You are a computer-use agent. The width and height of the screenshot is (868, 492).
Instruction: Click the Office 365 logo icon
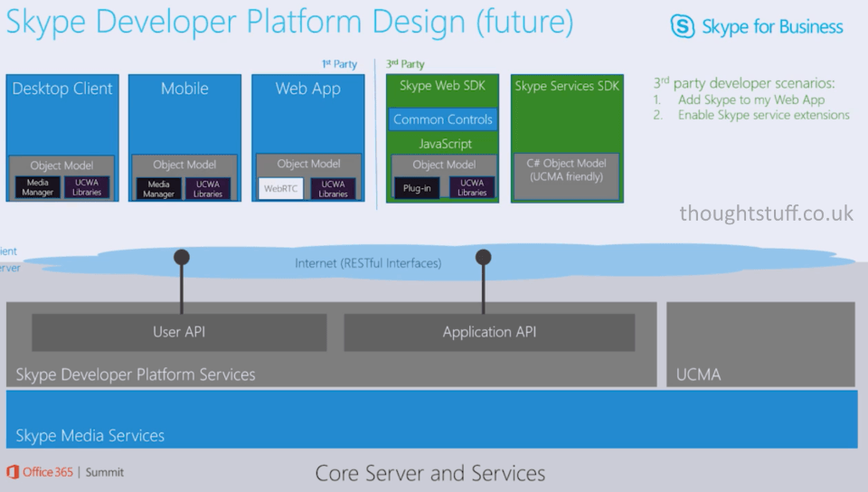12,472
